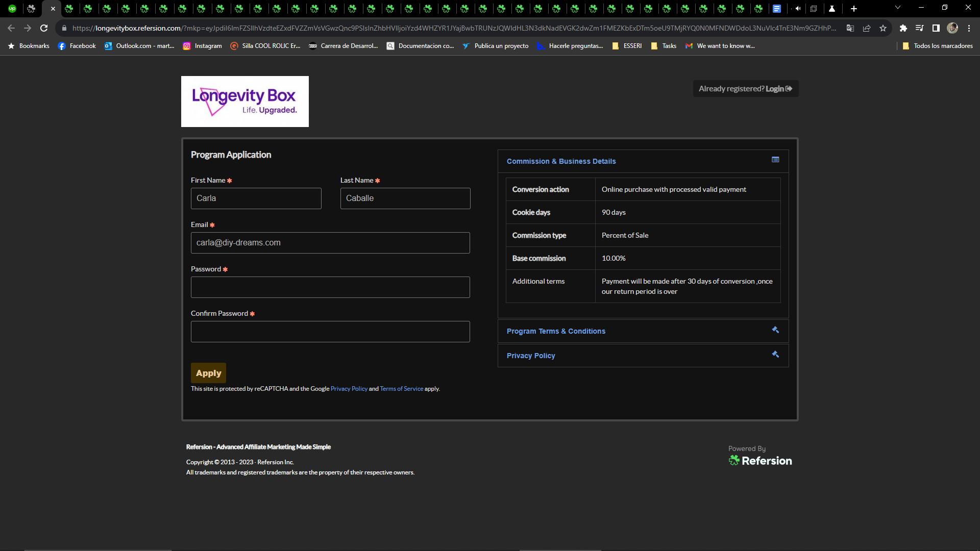The image size is (980, 551).
Task: Open the tab search dropdown arrow
Action: tap(898, 8)
